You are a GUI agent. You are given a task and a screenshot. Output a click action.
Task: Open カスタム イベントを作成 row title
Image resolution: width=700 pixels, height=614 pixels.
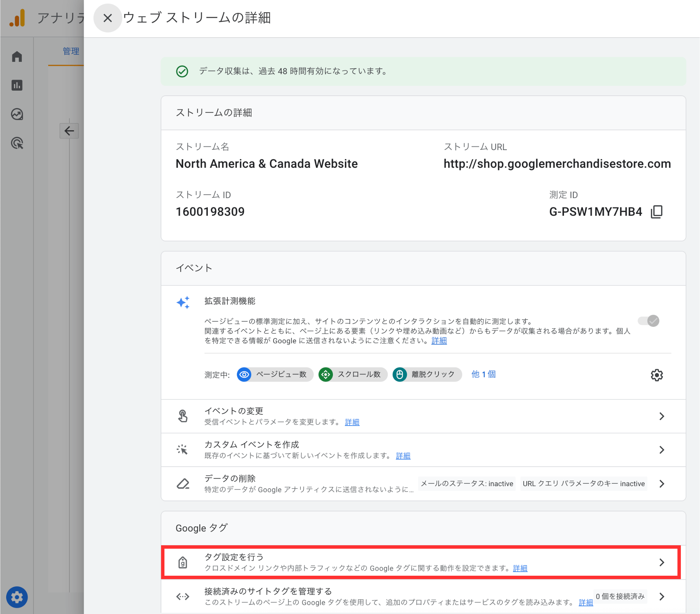click(252, 445)
